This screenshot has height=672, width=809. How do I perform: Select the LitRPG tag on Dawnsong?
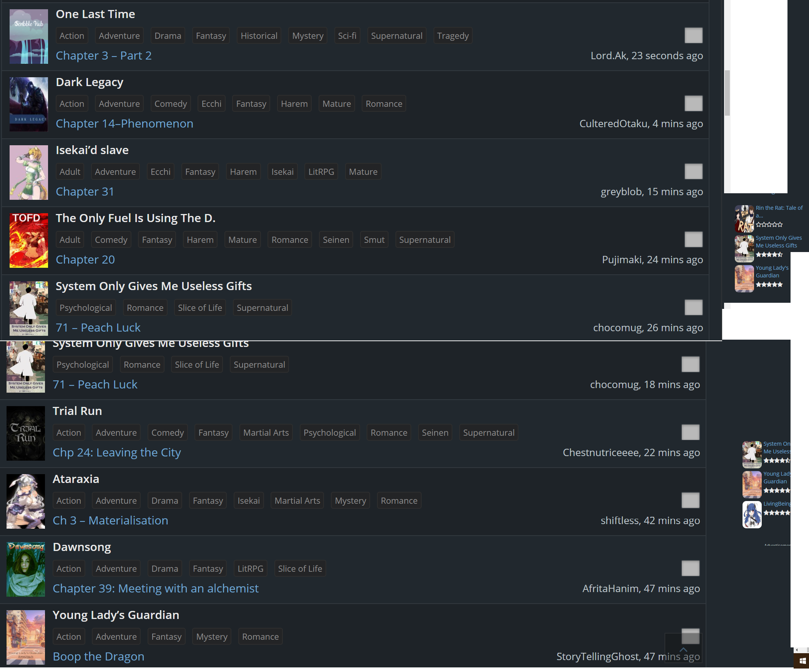(251, 569)
